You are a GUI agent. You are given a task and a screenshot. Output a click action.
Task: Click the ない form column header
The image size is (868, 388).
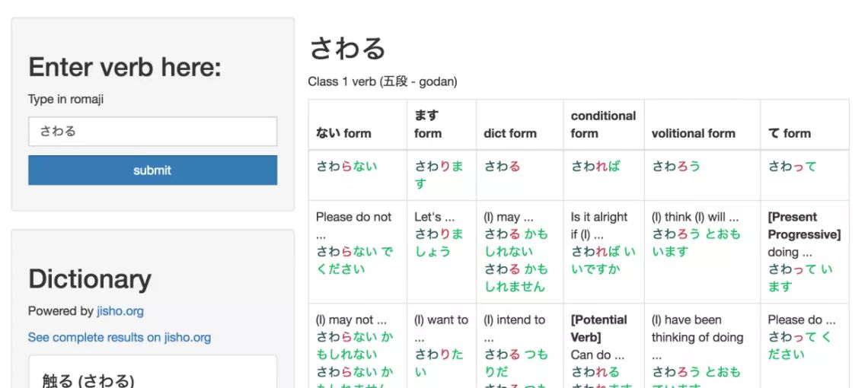[x=343, y=133]
